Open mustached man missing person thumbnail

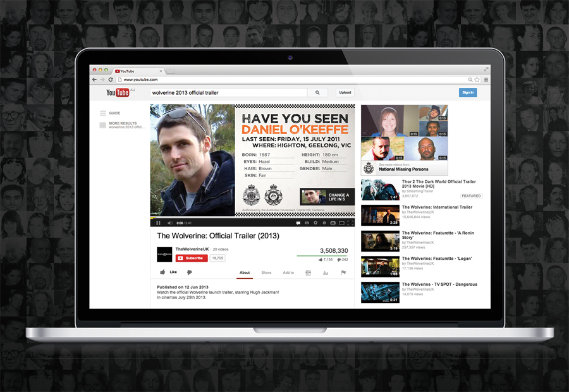(x=382, y=149)
